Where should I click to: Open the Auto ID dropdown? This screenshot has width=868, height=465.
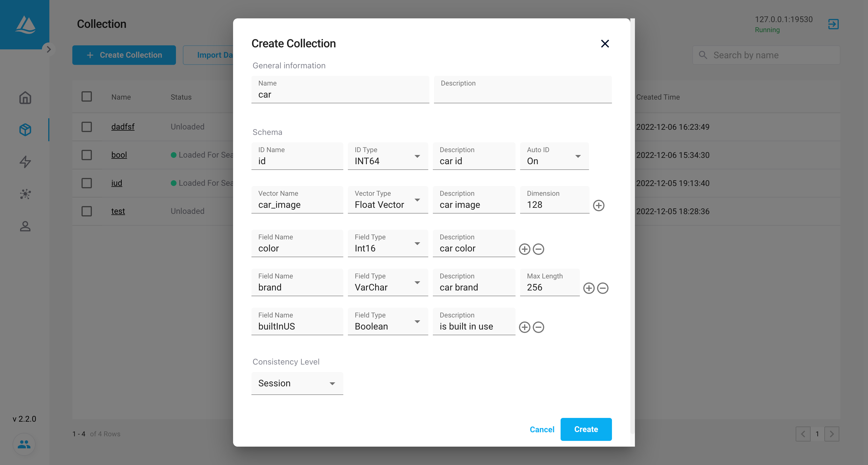pos(554,157)
